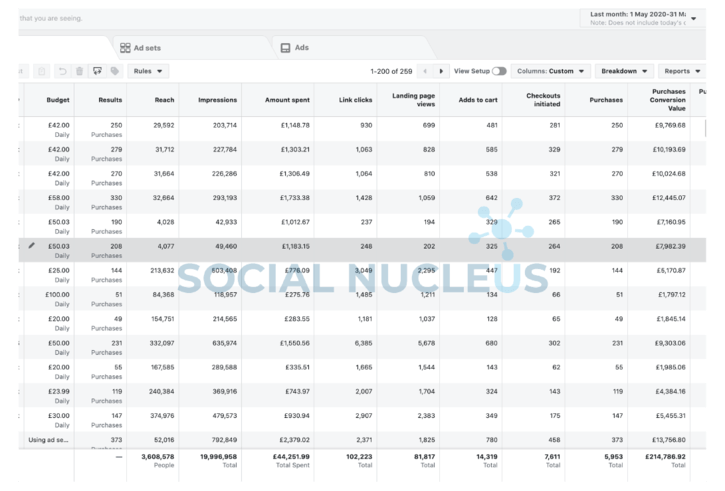Click the split test icon beside trash

[x=97, y=71]
